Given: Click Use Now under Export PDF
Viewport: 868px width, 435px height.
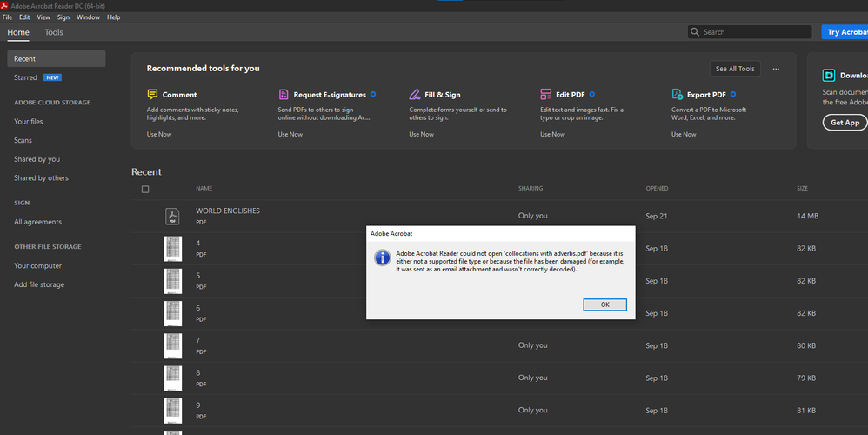Looking at the screenshot, I should [x=684, y=135].
